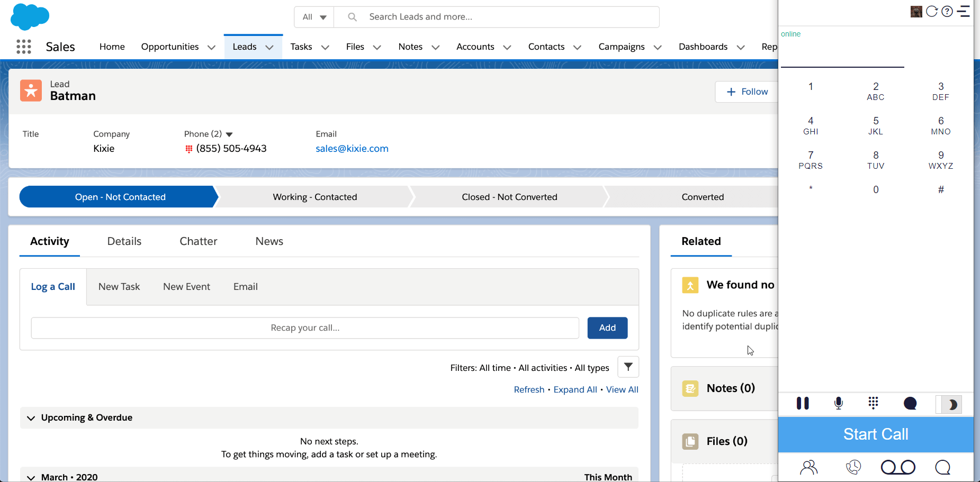This screenshot has width=980, height=482.
Task: Select the Working - Contacted stage
Action: click(314, 197)
